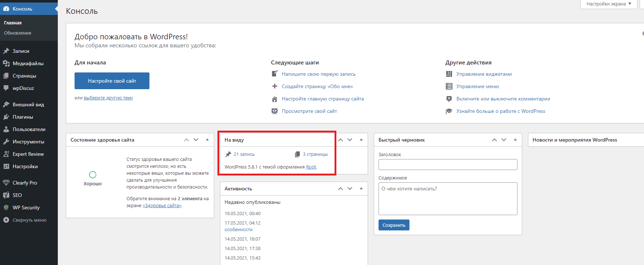Toggle the Быстрый черновик panel closed
644x265 pixels.
(515, 140)
